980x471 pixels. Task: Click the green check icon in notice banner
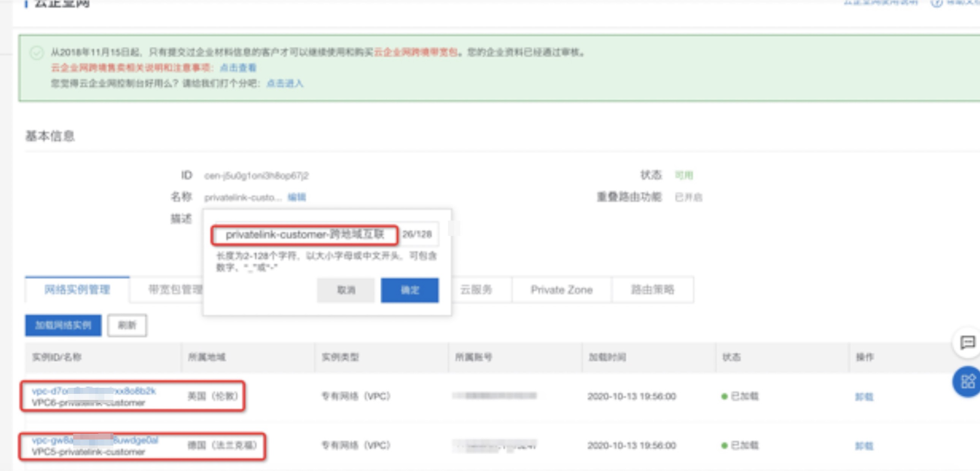[x=37, y=52]
